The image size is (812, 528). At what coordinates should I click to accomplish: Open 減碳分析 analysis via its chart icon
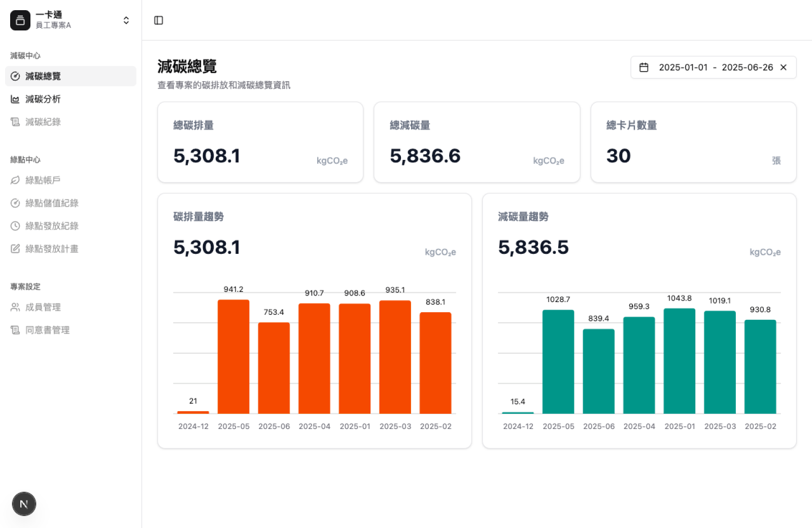pos(16,99)
